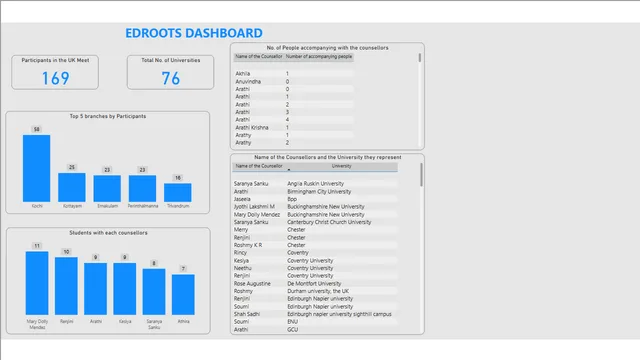Click the Anglia Ruskin University cell
640x360 pixels.
pyautogui.click(x=316, y=184)
